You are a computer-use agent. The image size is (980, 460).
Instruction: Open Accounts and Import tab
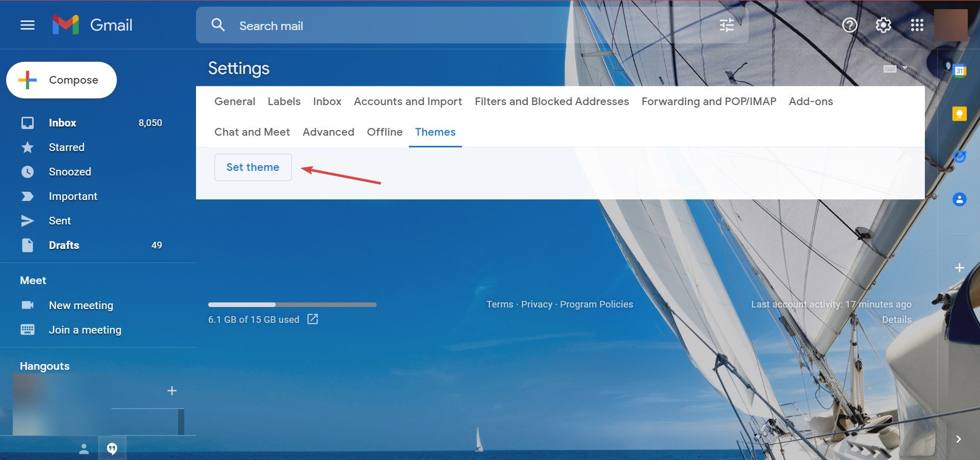(408, 101)
